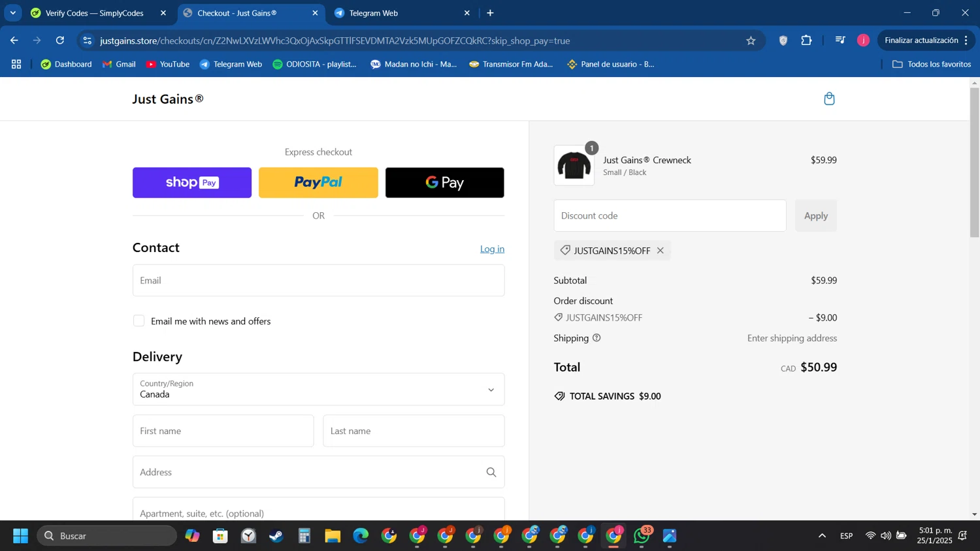This screenshot has height=551, width=980.
Task: Click the address search magnifier icon
Action: click(491, 472)
